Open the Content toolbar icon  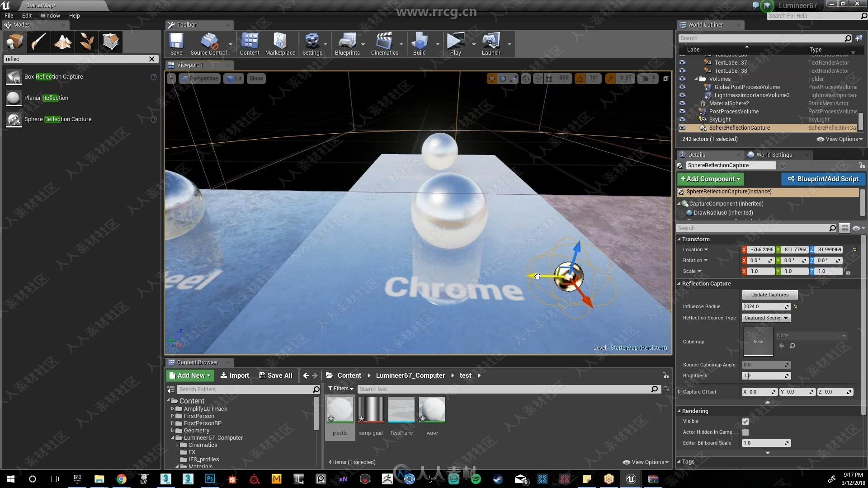point(250,44)
